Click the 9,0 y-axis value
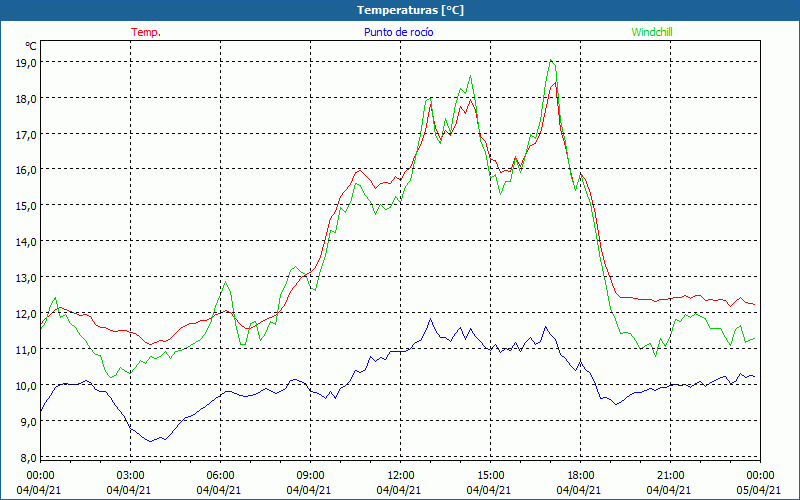Screen dimensions: 800x500 pyautogui.click(x=28, y=421)
